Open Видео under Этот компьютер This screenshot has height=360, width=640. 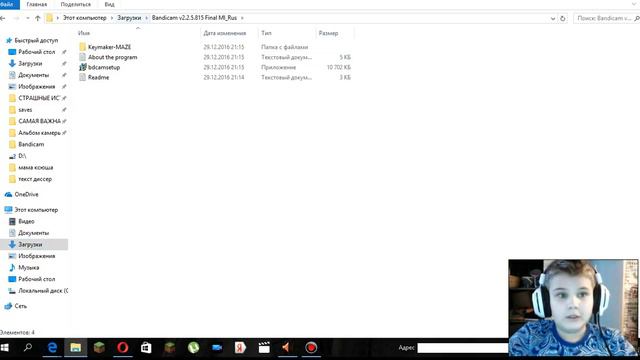point(26,221)
